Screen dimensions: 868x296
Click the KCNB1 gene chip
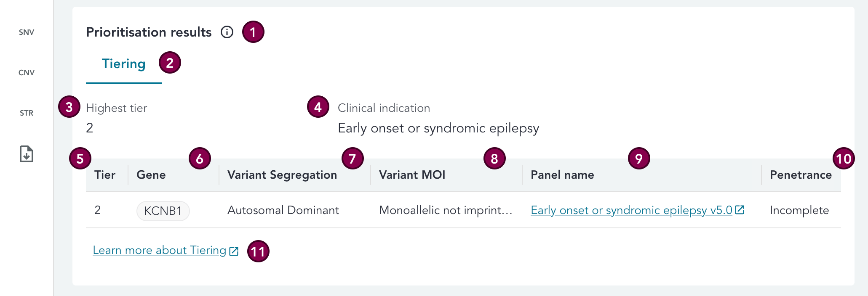(x=163, y=211)
